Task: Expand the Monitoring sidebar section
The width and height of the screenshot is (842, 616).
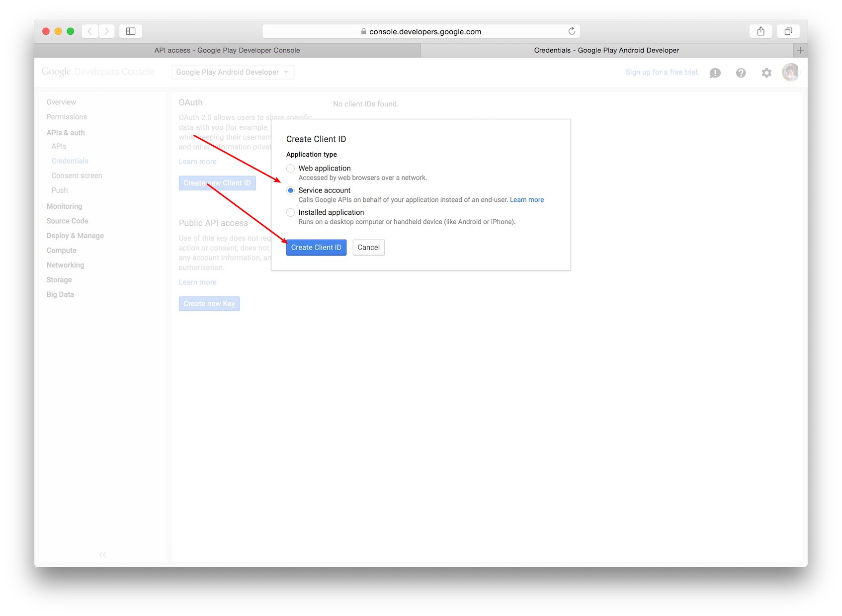Action: click(64, 206)
